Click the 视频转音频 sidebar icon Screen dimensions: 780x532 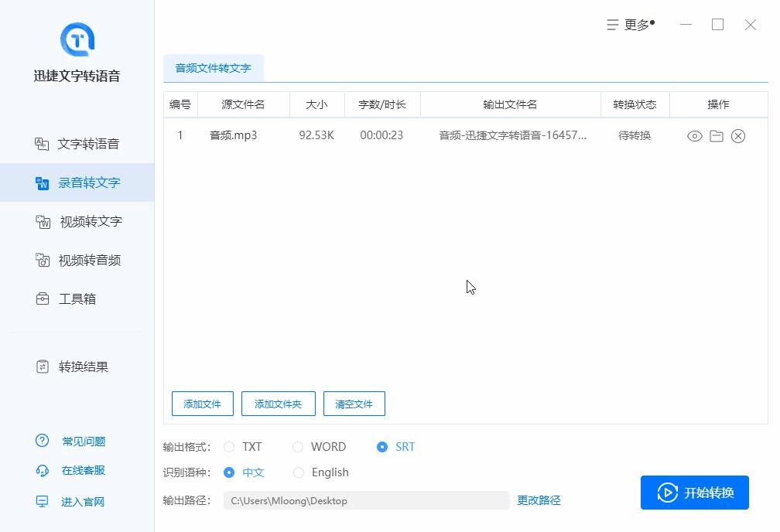tap(43, 260)
